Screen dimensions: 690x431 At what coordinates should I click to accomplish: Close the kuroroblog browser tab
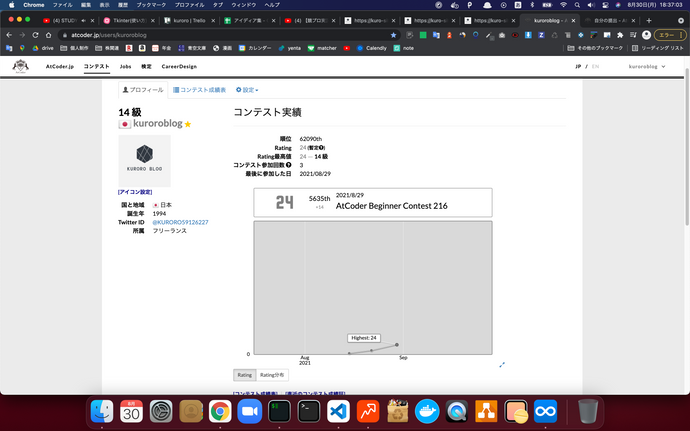click(x=573, y=20)
